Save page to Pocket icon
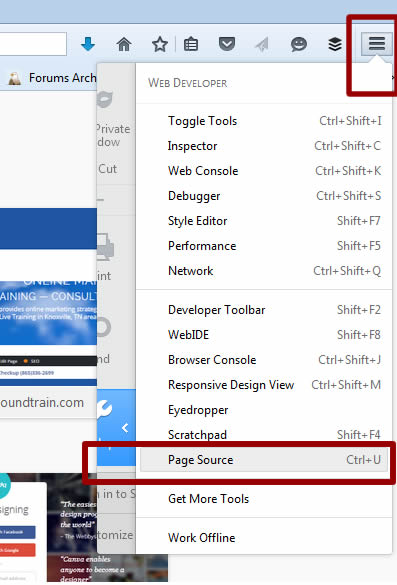 point(226,44)
